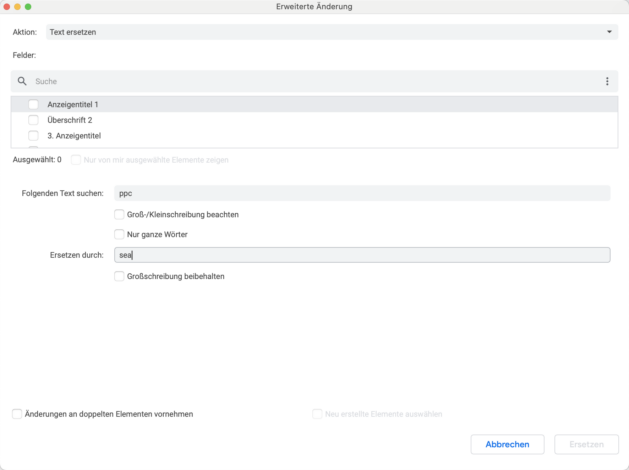Image resolution: width=629 pixels, height=470 pixels.
Task: Check the Anzeigentitel 1 checkbox
Action: (33, 104)
